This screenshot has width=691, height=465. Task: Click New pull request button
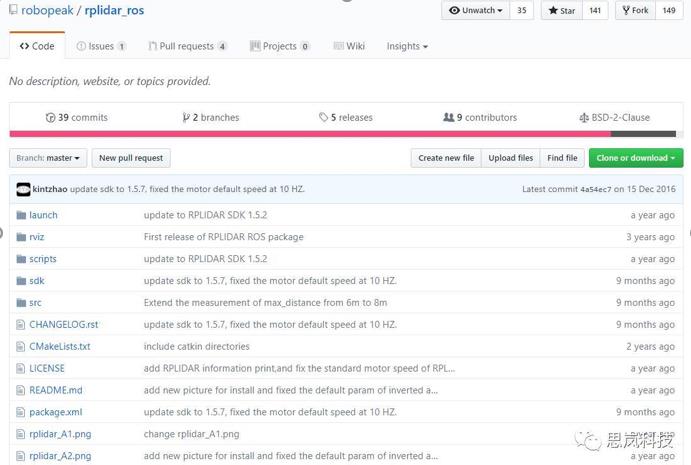(x=131, y=158)
